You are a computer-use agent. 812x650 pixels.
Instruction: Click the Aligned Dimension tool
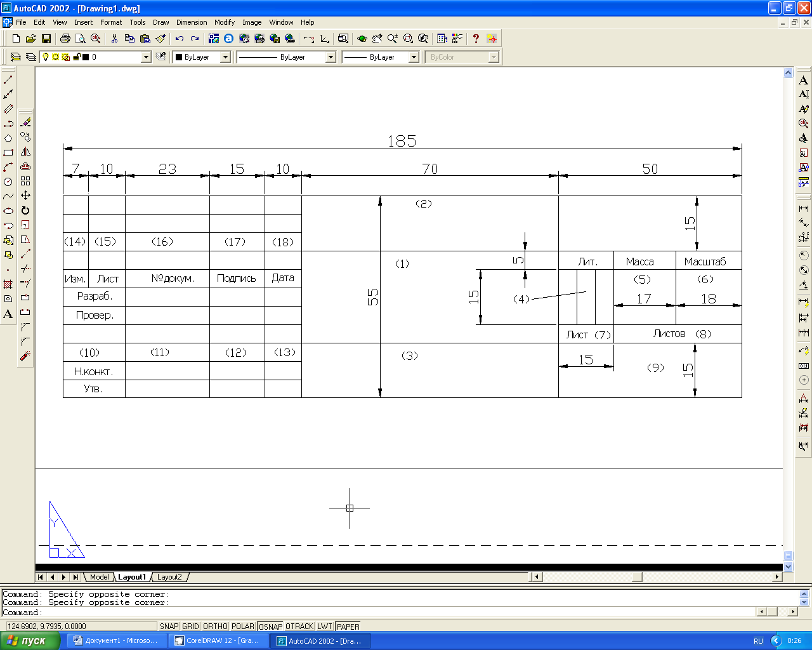point(804,223)
